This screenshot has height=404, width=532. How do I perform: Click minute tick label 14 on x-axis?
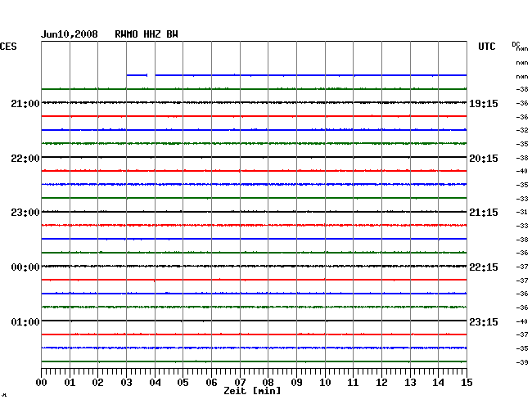click(x=438, y=382)
